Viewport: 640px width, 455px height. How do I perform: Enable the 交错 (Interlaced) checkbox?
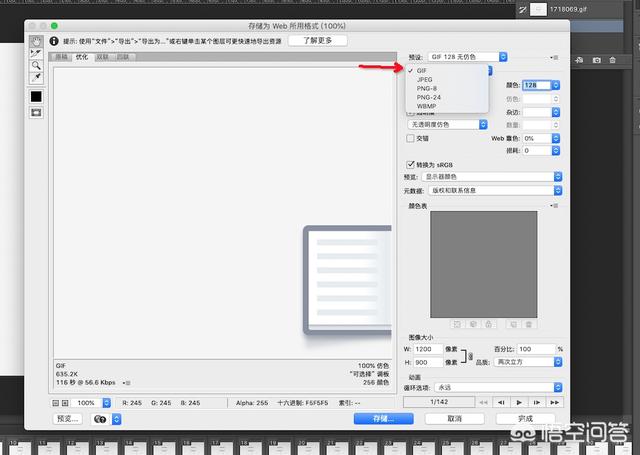pos(410,139)
